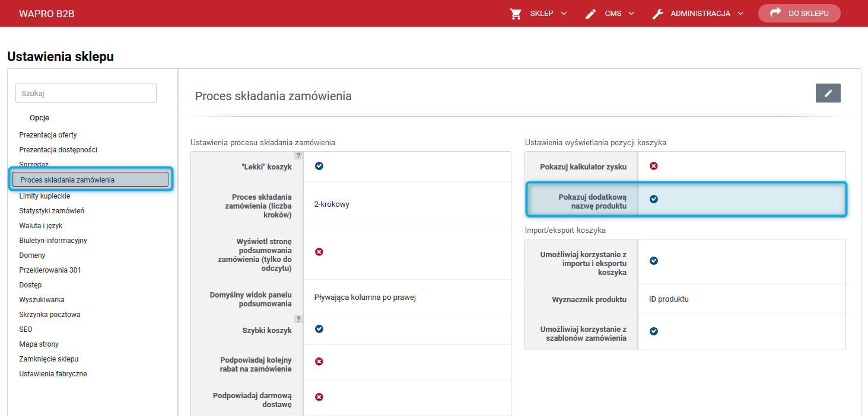The image size is (868, 416).
Task: Open Wyszukiwarka settings
Action: 42,300
